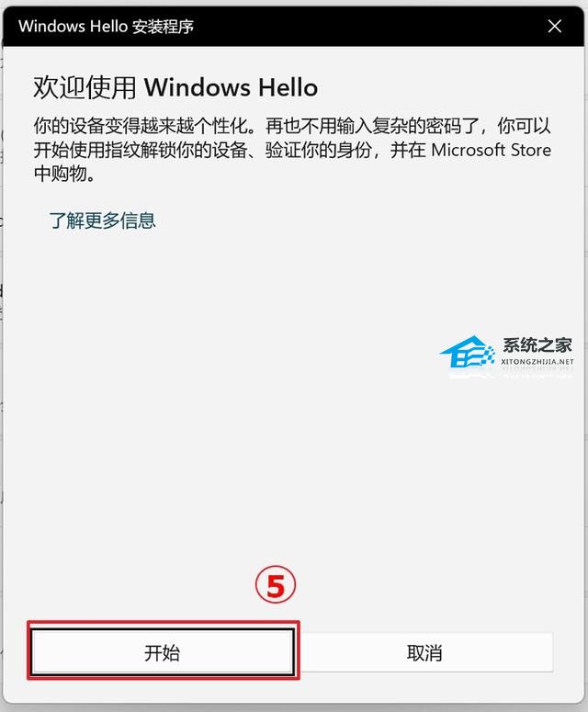Image resolution: width=588 pixels, height=712 pixels.
Task: Click the 开始 button to begin setup
Action: [163, 651]
